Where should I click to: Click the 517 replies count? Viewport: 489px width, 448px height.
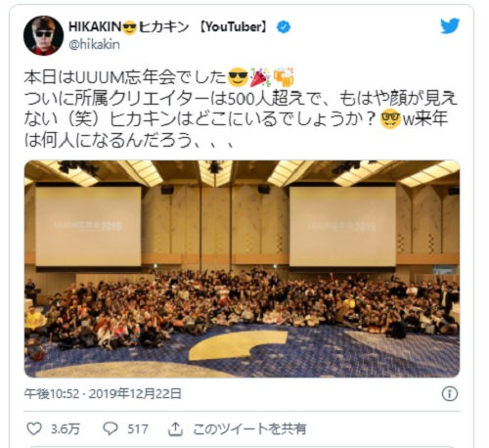[x=138, y=428]
